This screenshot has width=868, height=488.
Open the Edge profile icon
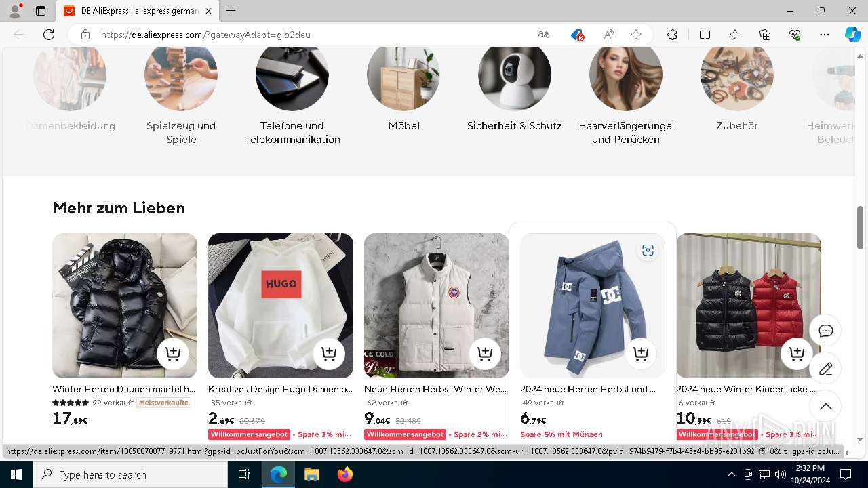tap(15, 11)
